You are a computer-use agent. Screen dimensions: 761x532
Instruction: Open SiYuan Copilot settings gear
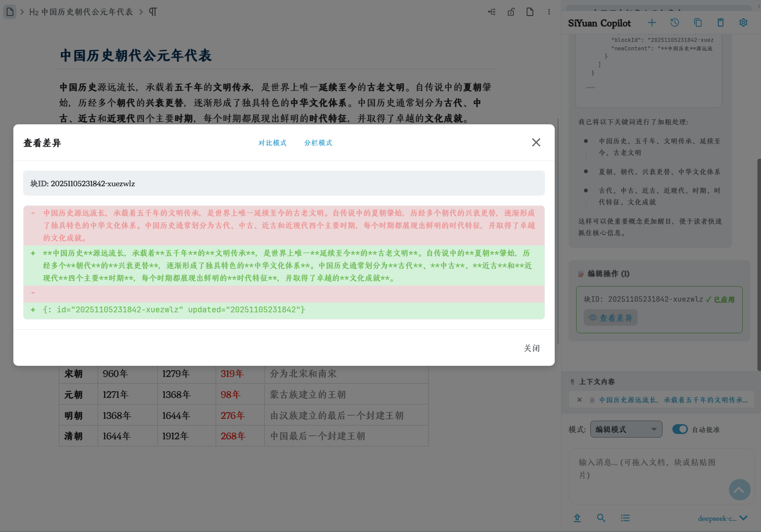743,23
